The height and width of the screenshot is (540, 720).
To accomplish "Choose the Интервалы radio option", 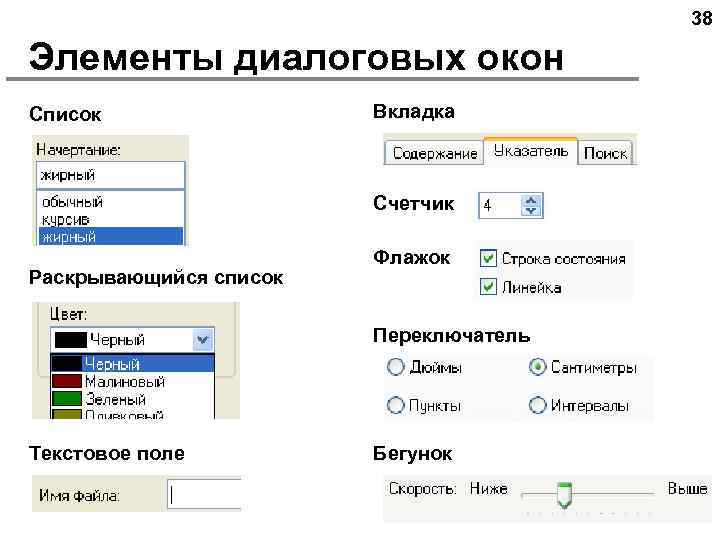I will [x=537, y=405].
